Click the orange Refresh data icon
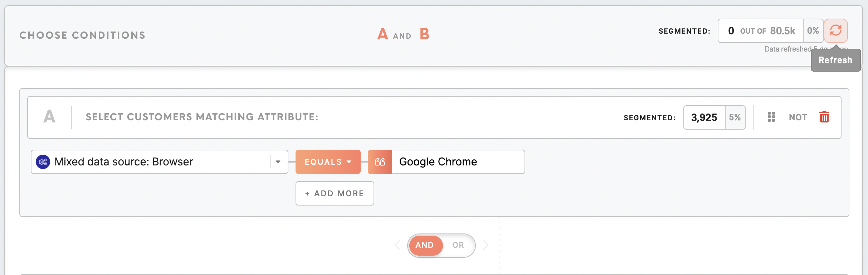 click(835, 30)
